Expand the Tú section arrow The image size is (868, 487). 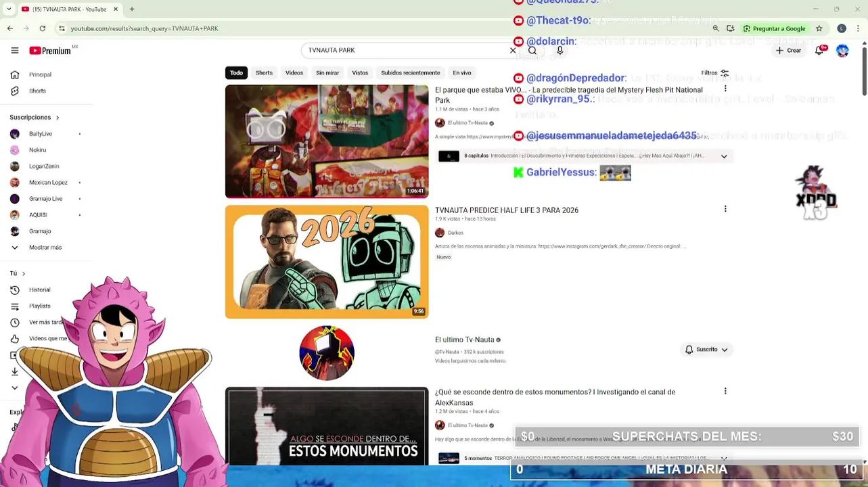24,273
